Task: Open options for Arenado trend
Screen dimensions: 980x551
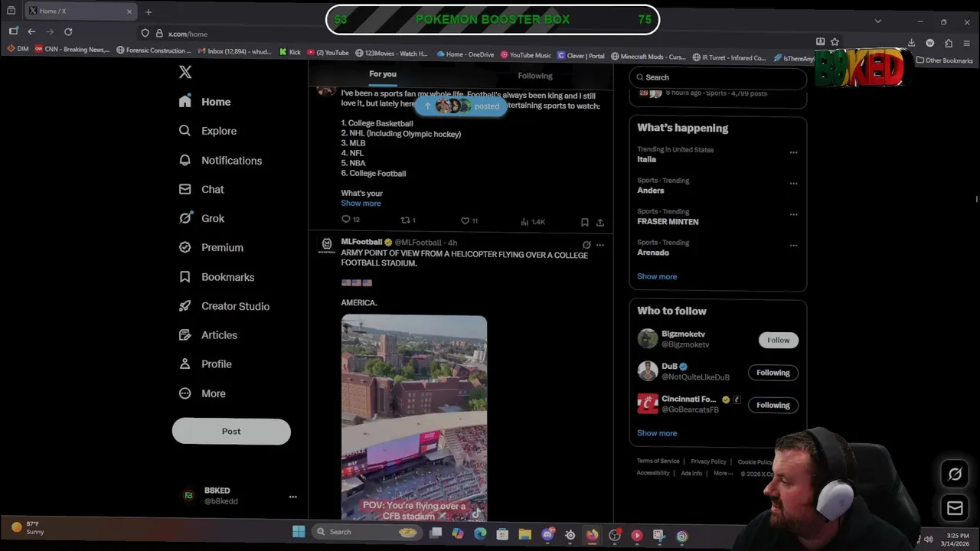Action: pyautogui.click(x=793, y=246)
